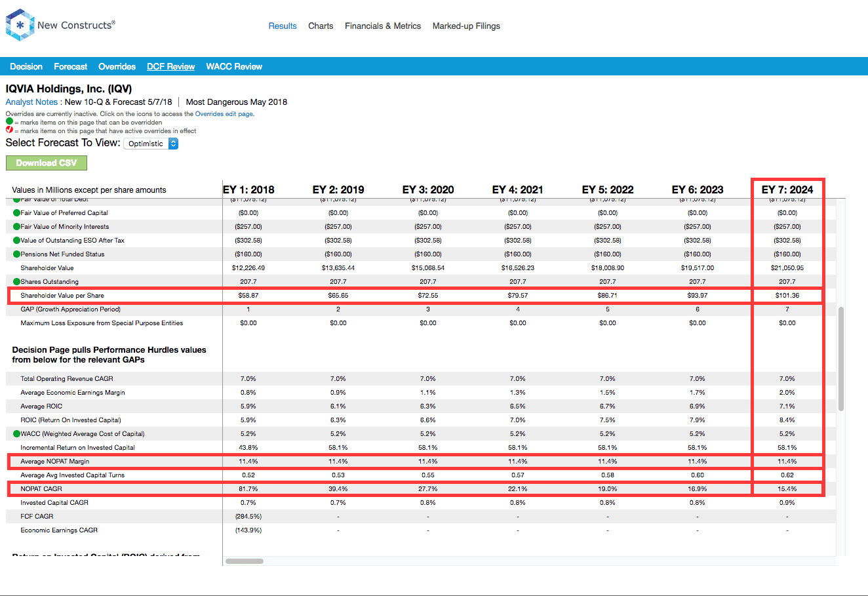This screenshot has height=596, width=868.
Task: Click the EY 1: 2018 column header
Action: point(248,189)
